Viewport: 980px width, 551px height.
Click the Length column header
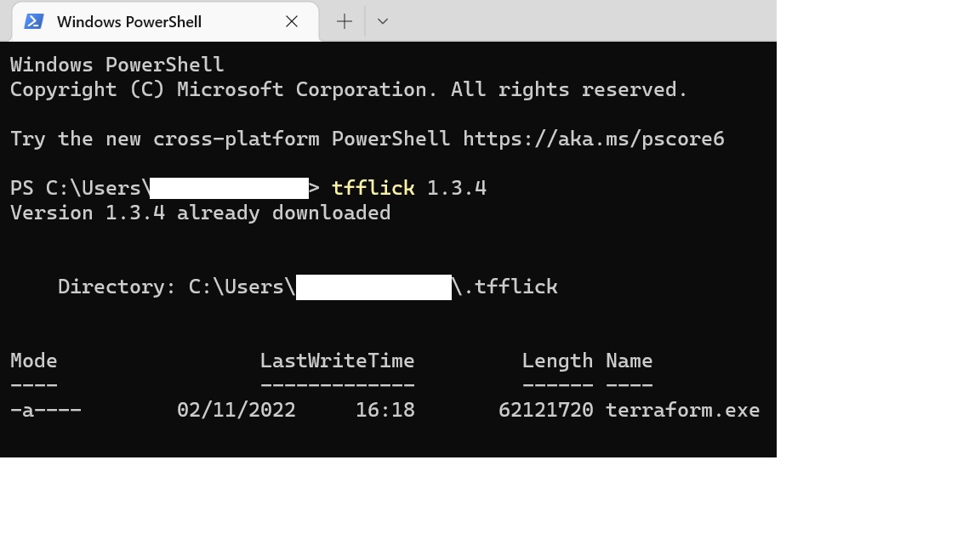point(557,361)
